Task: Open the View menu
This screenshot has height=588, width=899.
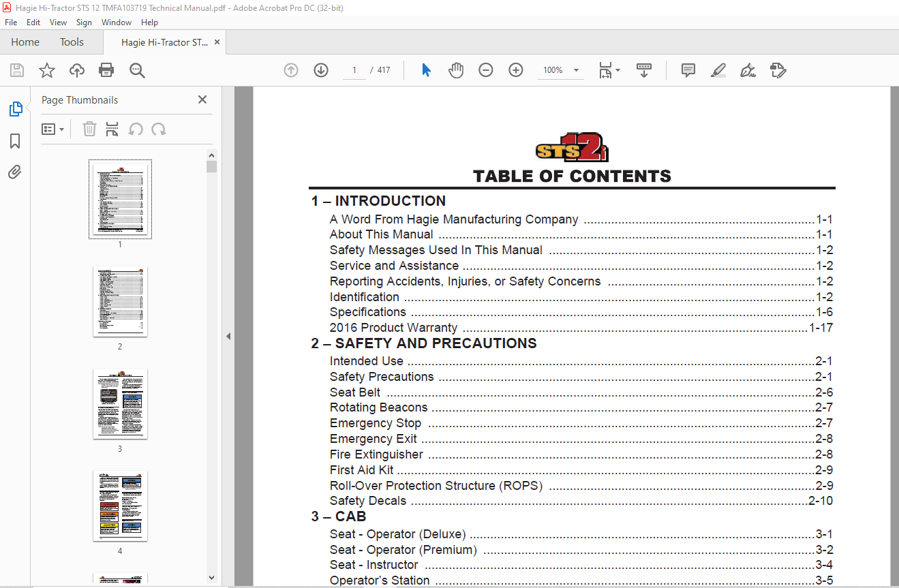Action: point(59,22)
